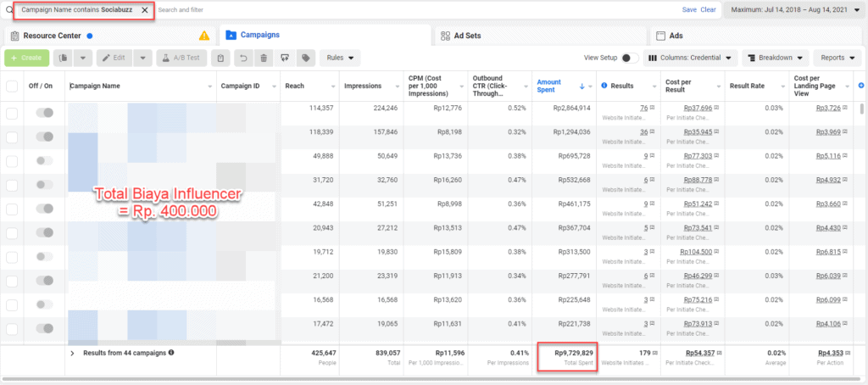This screenshot has width=868, height=385.
Task: Click the export/share icon beside trash
Action: coord(284,58)
